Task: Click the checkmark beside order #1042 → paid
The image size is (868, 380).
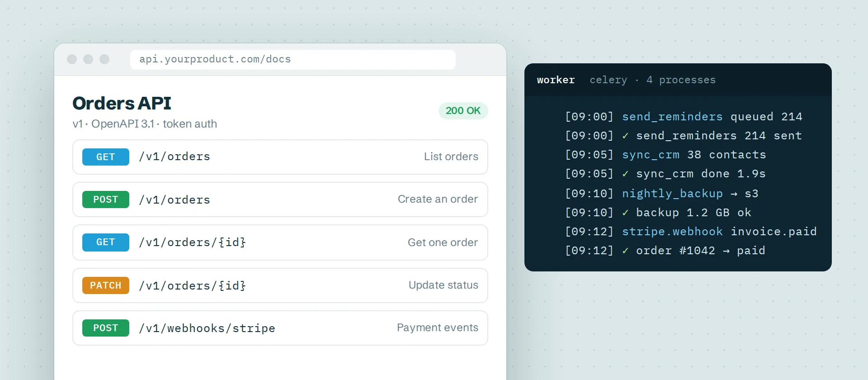Action: click(625, 251)
